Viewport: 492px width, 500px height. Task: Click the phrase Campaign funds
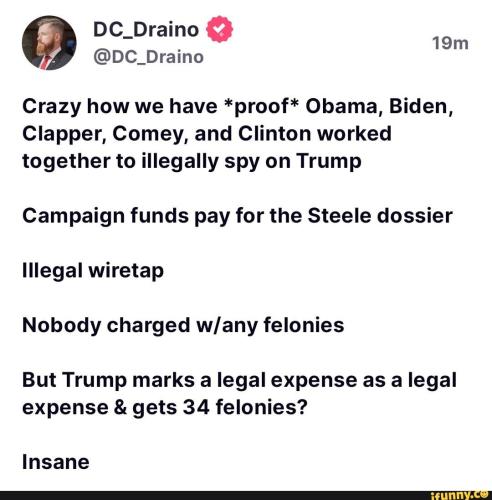click(106, 216)
